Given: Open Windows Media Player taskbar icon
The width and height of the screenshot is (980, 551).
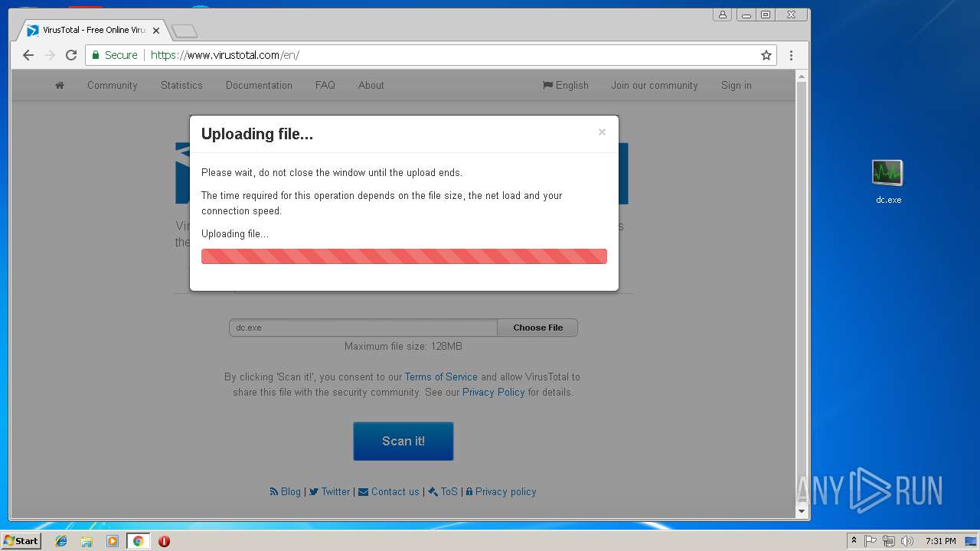Looking at the screenshot, I should tap(113, 541).
